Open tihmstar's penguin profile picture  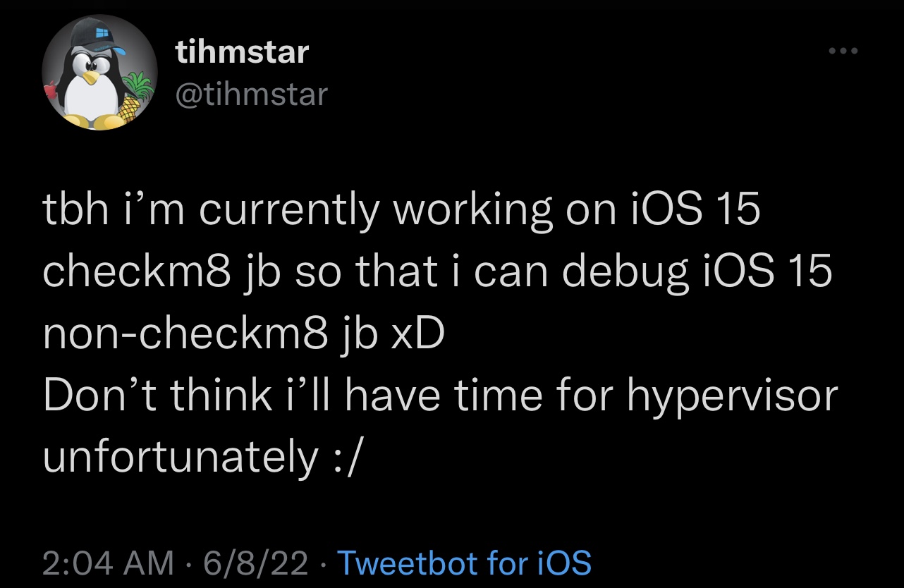pos(99,73)
